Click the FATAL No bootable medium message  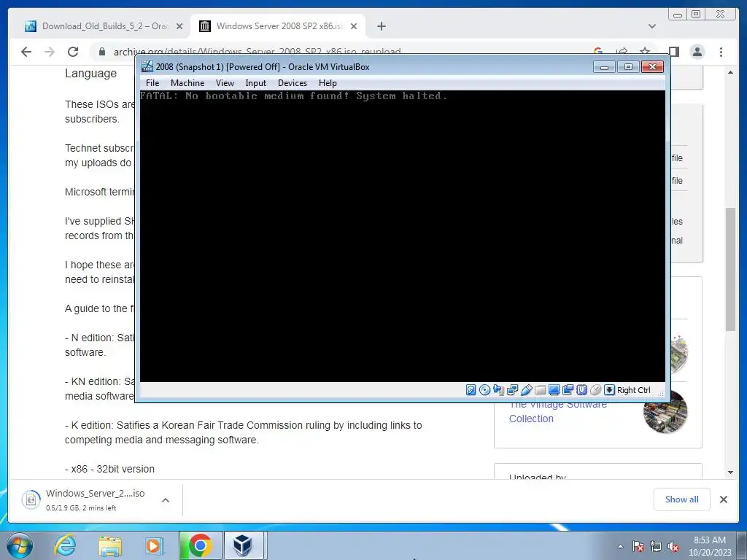click(293, 96)
